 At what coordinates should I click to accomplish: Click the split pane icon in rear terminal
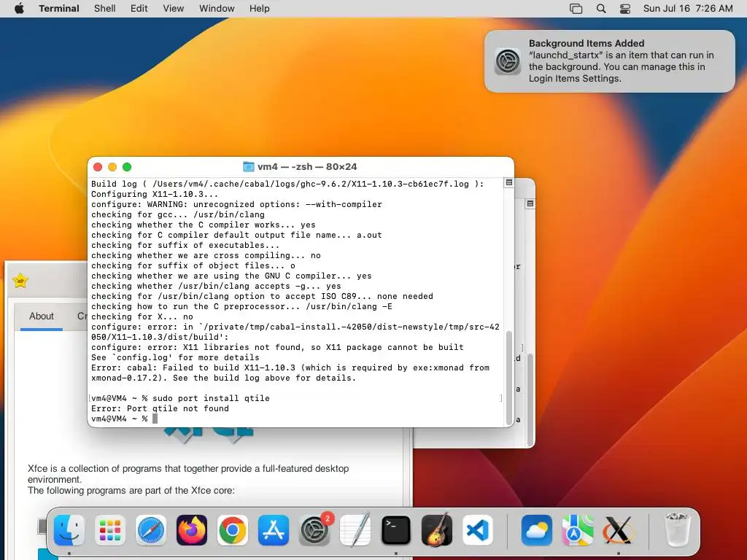coord(530,204)
